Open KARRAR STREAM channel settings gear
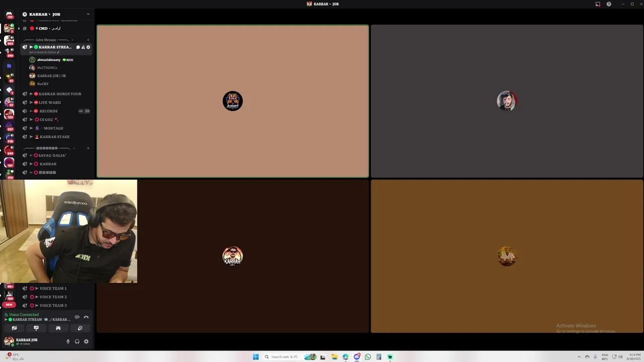 tap(88, 47)
